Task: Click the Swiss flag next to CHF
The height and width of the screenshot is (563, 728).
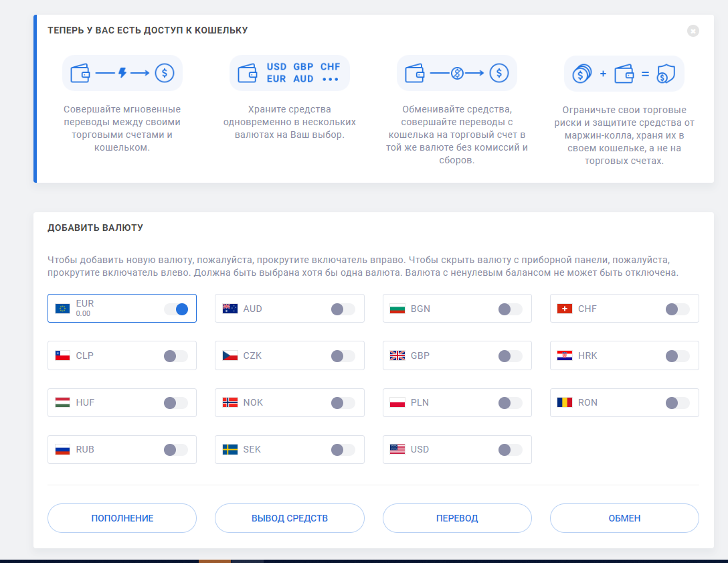Action: [x=565, y=309]
